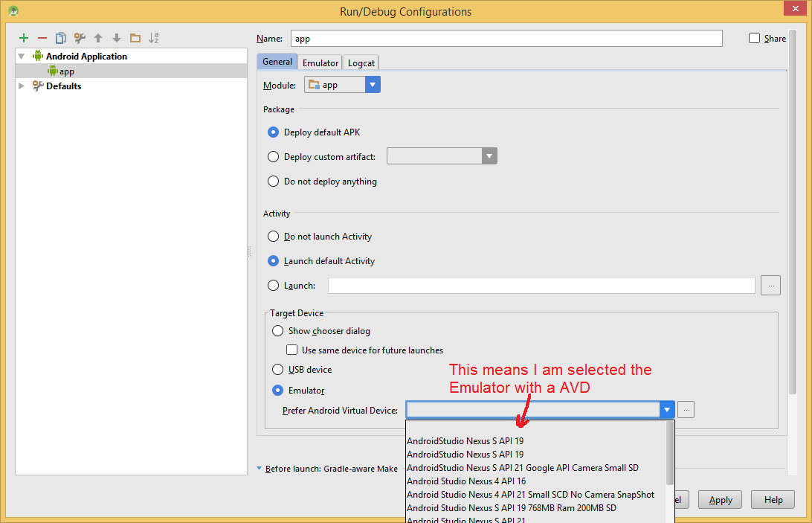This screenshot has width=812, height=523.
Task: Open the Logcat tab
Action: pyautogui.click(x=361, y=63)
